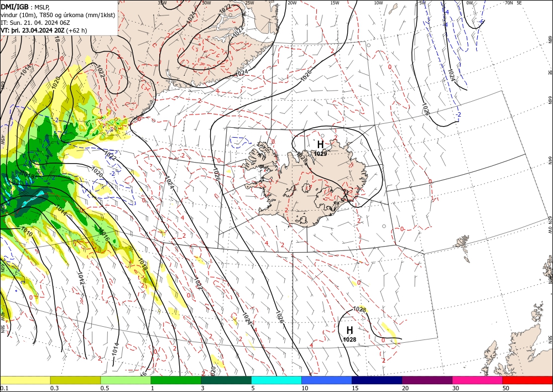
Task: Click the '35W' longitude label at top
Action: [x=162, y=3]
